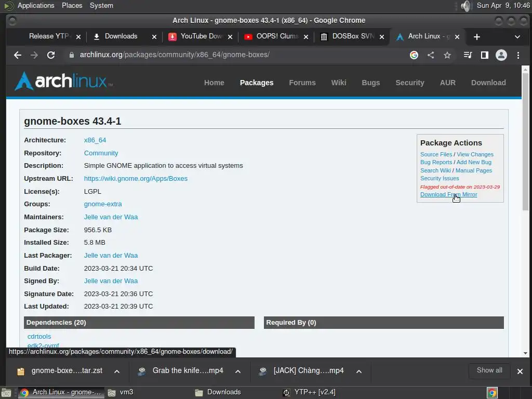Image resolution: width=532 pixels, height=399 pixels.
Task: Click the volume speaker icon in panel
Action: pos(466,5)
